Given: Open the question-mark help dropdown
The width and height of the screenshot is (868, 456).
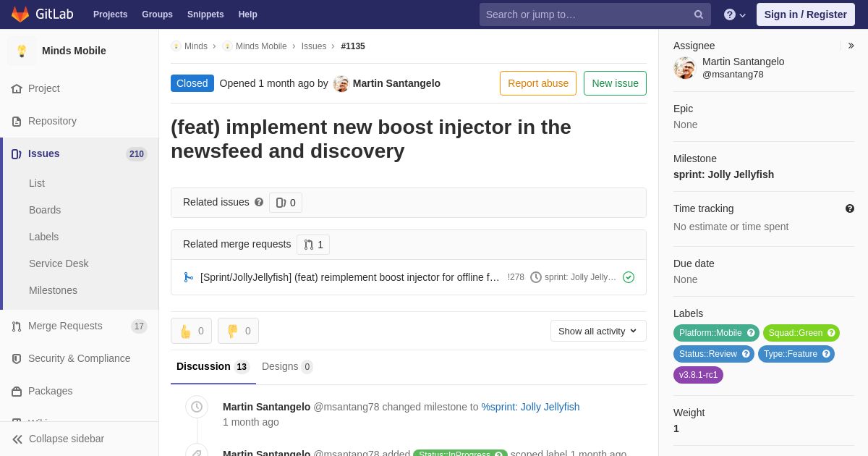Looking at the screenshot, I should 735,14.
